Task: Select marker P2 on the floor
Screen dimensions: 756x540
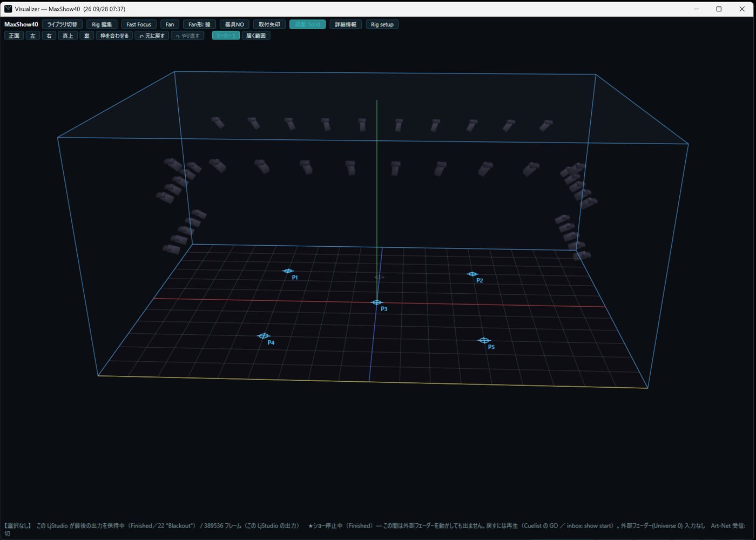Action: (x=473, y=274)
